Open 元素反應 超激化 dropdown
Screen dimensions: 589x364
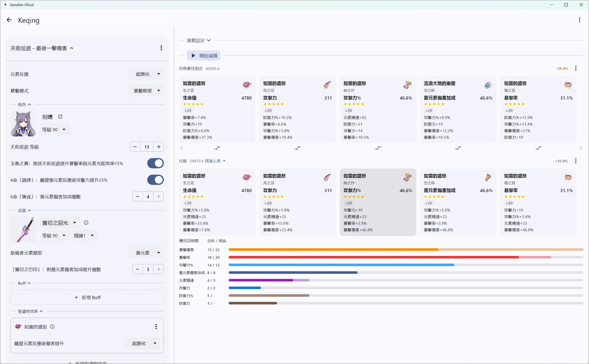pyautogui.click(x=146, y=74)
